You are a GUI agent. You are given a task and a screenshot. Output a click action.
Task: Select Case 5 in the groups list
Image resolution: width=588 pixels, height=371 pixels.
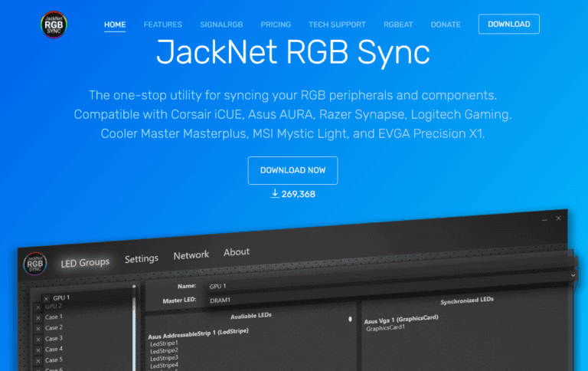point(54,360)
